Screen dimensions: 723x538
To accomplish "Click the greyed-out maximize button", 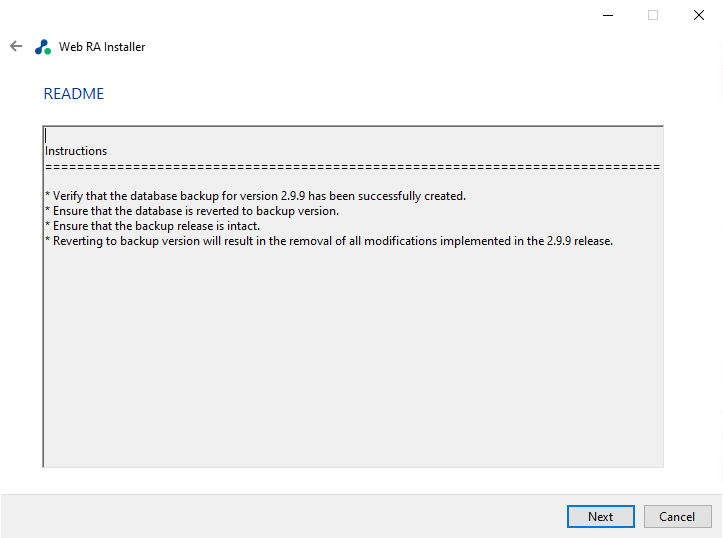I will (x=653, y=15).
